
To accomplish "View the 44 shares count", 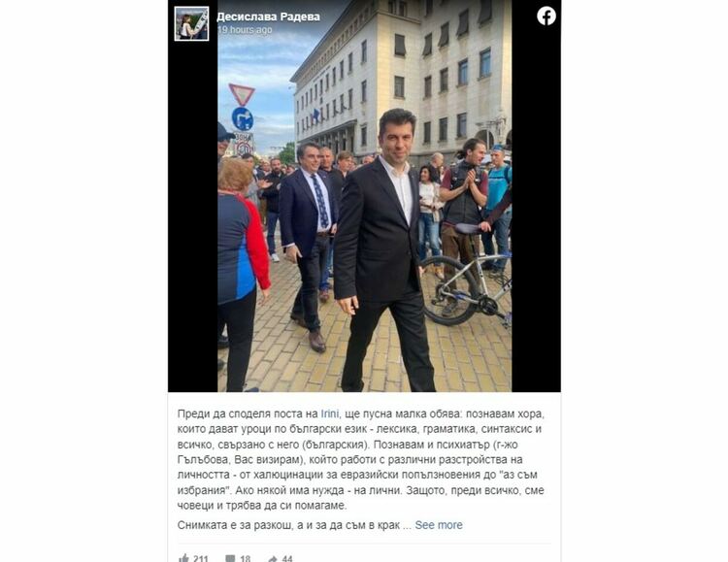I will click(x=287, y=558).
